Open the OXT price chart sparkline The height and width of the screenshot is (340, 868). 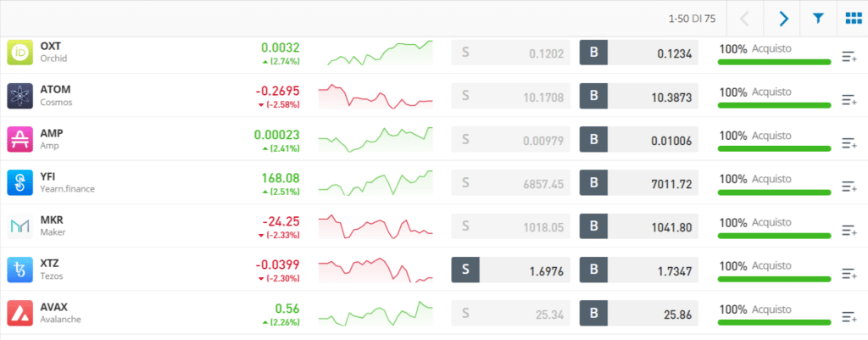click(380, 53)
